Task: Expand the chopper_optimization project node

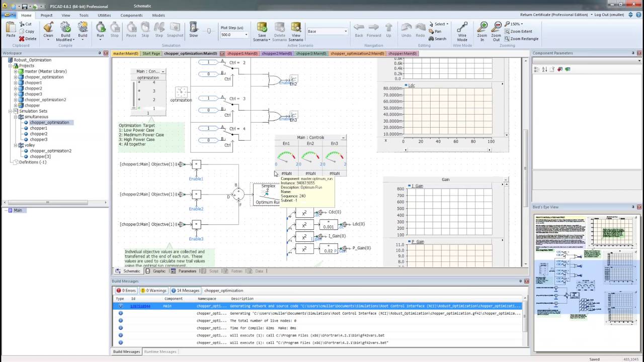Action: pos(16,77)
